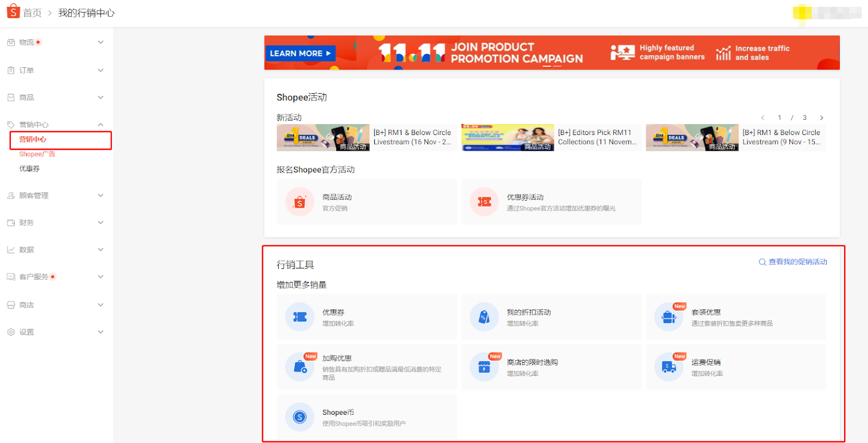Viewport: 868px width, 443px height.
Task: Go to next page of 新活动
Action: [x=822, y=118]
